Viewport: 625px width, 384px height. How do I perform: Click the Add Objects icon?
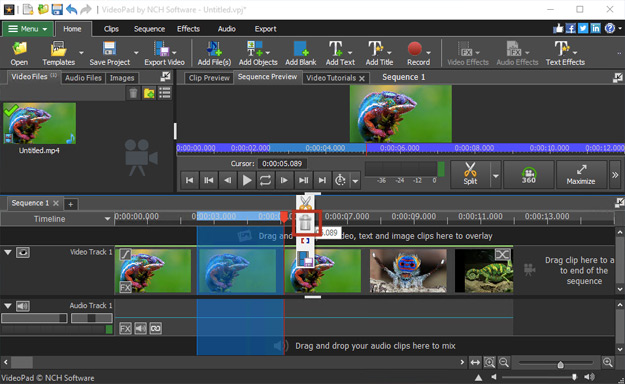coord(258,53)
